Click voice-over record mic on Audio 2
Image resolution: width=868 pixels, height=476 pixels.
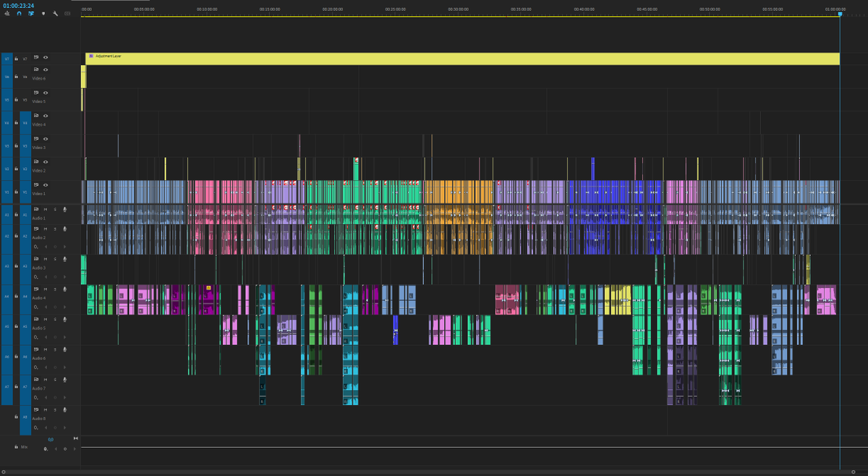click(x=64, y=229)
